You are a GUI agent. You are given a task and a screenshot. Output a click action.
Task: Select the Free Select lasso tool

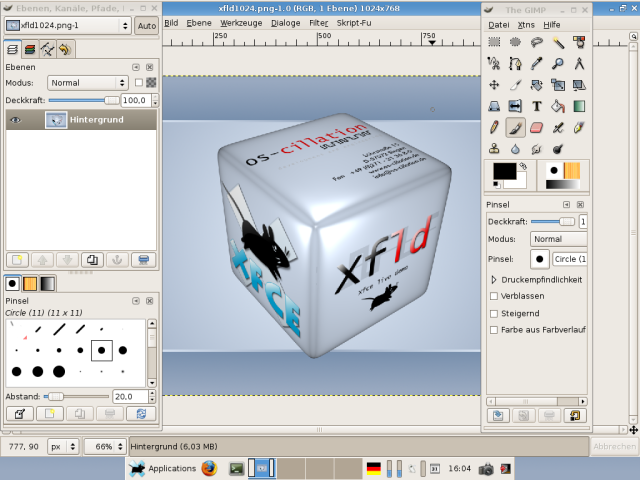pyautogui.click(x=536, y=42)
